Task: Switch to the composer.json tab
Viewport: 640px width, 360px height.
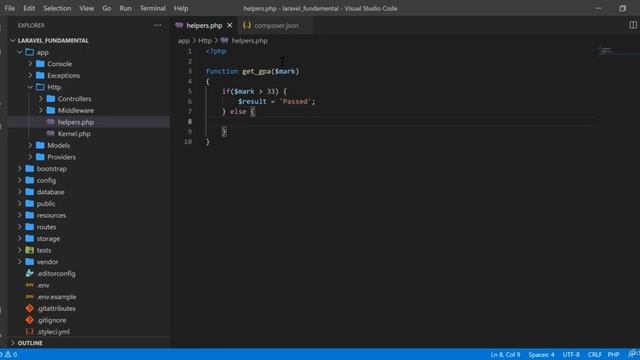Action: 276,25
